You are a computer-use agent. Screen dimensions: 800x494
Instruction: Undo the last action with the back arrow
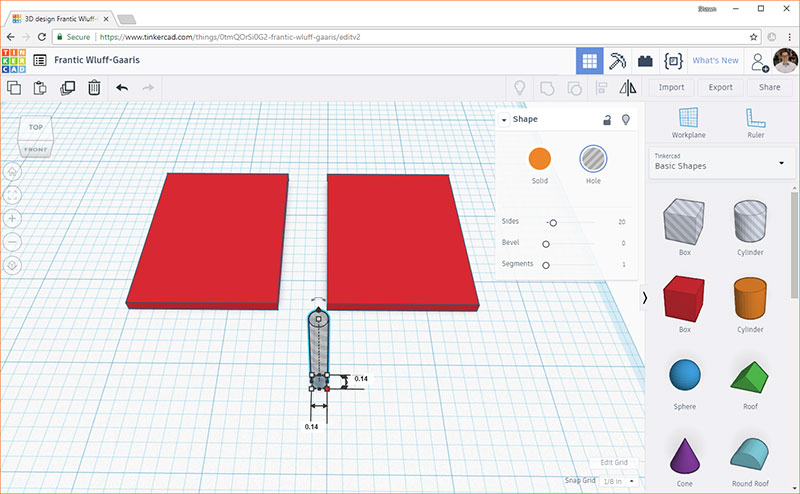point(122,88)
